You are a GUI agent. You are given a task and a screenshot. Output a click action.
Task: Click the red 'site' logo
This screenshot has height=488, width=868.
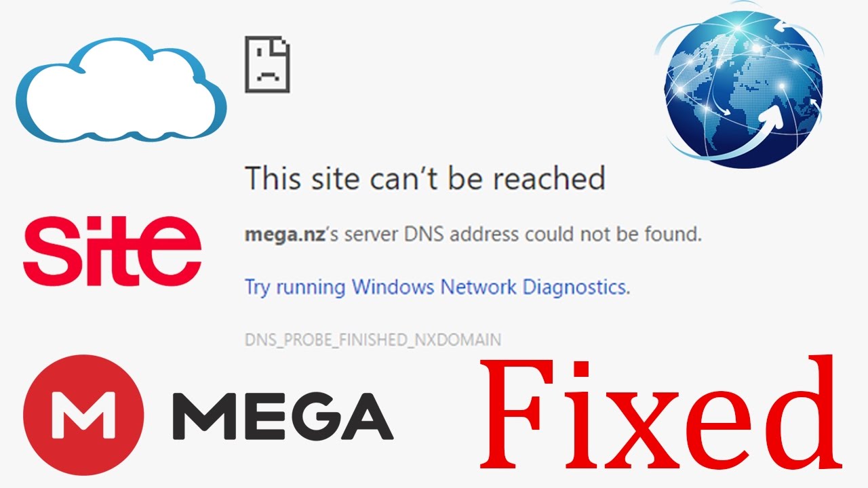[x=112, y=250]
